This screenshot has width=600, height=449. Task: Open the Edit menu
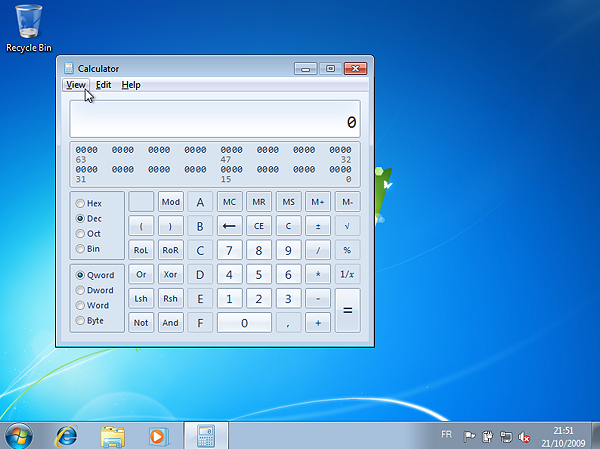pyautogui.click(x=103, y=85)
